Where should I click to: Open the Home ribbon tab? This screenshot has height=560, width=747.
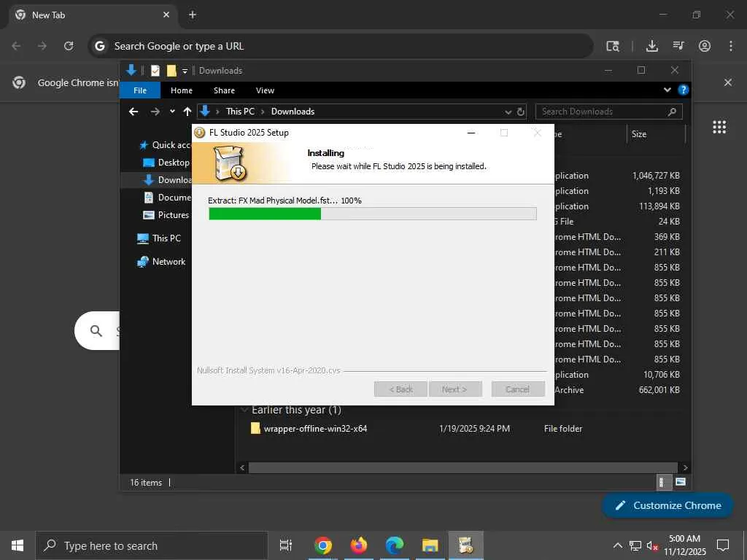click(x=182, y=90)
